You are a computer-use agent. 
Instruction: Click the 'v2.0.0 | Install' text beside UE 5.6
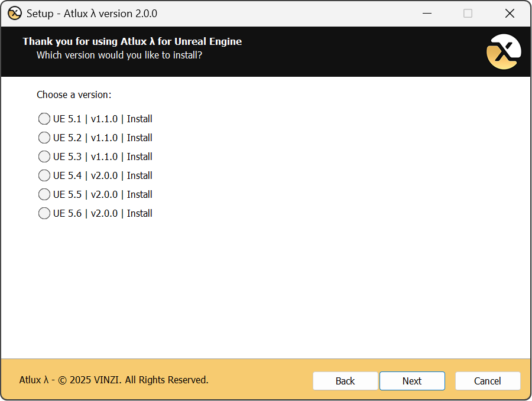(x=122, y=213)
